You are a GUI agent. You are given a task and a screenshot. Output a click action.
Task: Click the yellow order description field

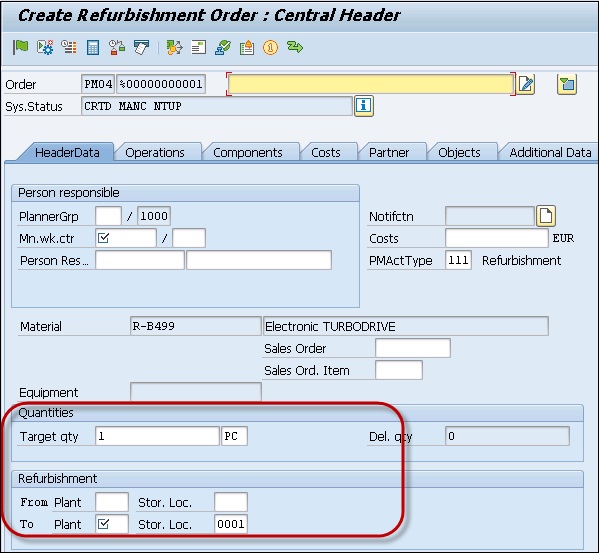pos(371,84)
